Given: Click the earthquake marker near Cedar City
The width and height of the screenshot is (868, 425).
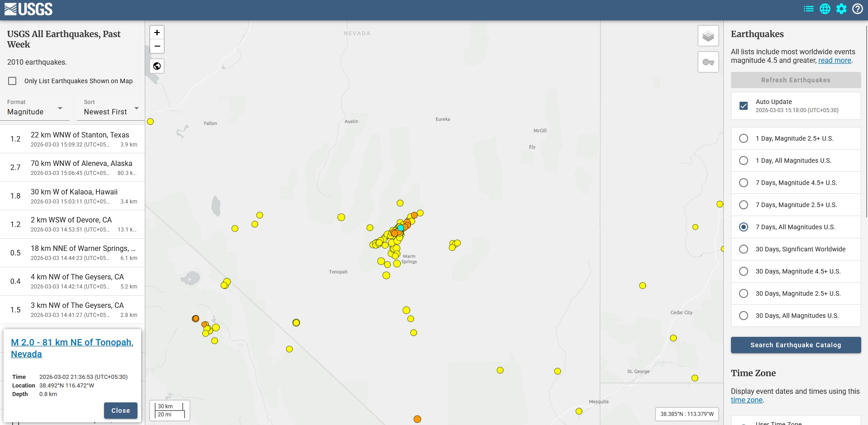Looking at the screenshot, I should coord(674,338).
